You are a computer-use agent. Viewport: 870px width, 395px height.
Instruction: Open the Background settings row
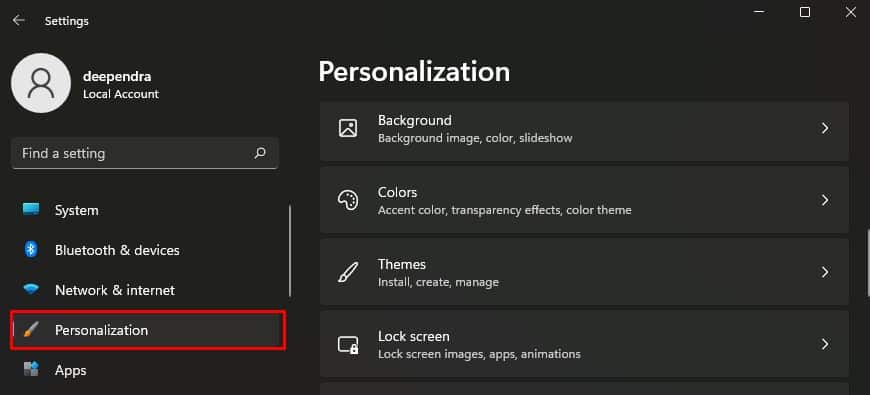tap(584, 131)
